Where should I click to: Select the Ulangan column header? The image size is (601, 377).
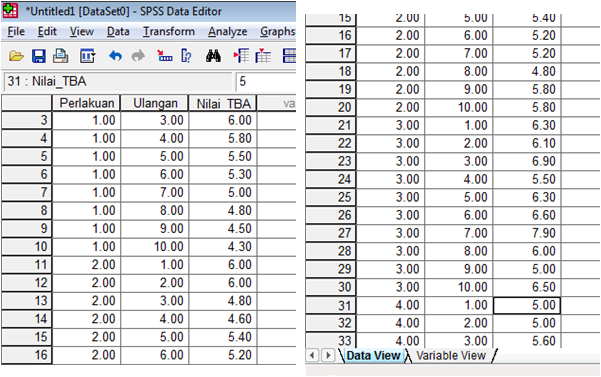[154, 103]
